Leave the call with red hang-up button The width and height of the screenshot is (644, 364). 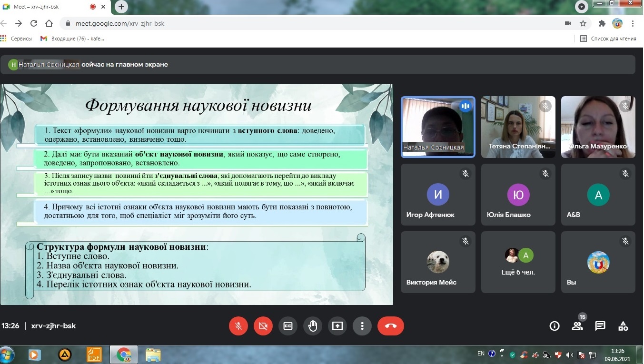point(390,326)
